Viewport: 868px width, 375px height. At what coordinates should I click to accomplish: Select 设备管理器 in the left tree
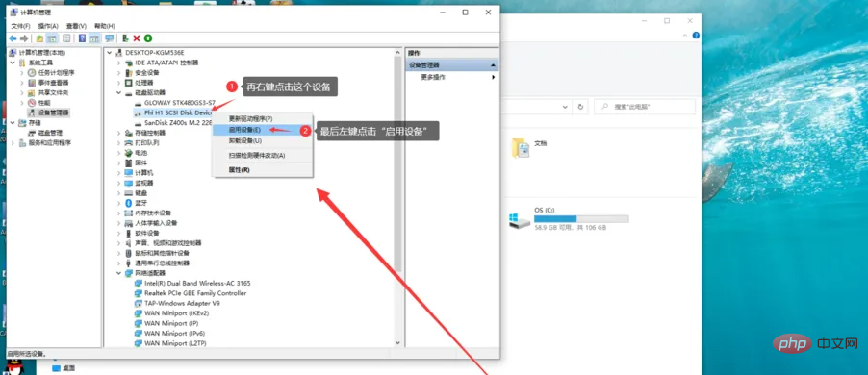click(54, 112)
